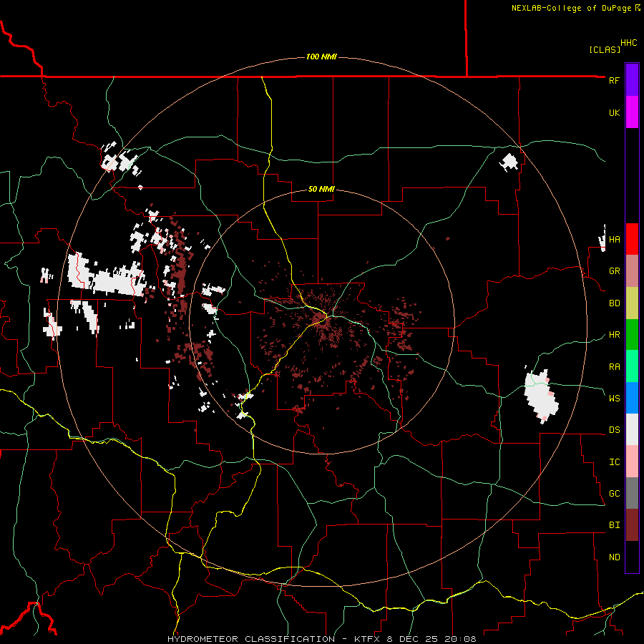
Task: Select the light pink IC legend swatch
Action: point(632,462)
